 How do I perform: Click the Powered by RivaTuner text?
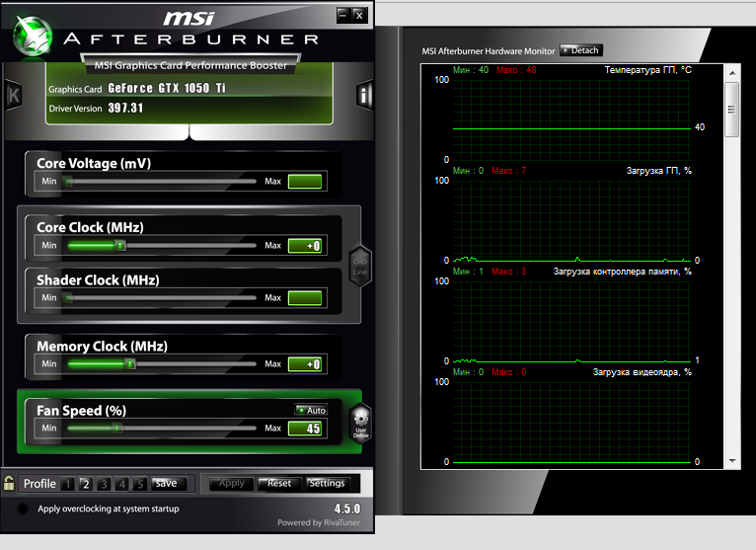318,522
